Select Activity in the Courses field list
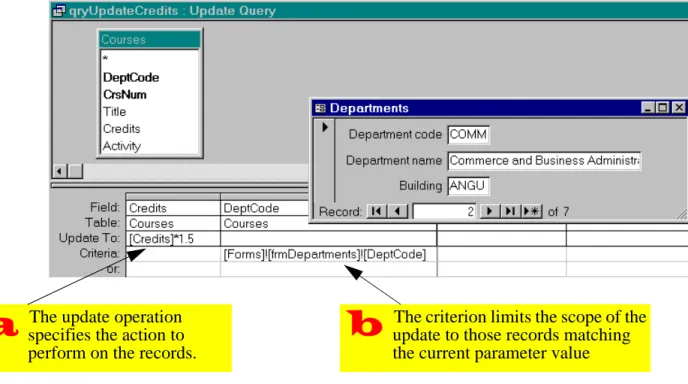 pos(122,146)
